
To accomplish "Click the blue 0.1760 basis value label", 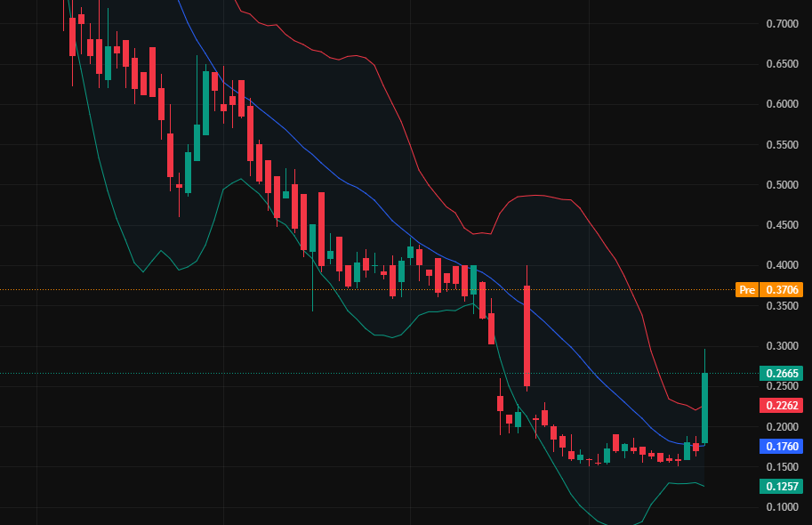I will point(782,446).
